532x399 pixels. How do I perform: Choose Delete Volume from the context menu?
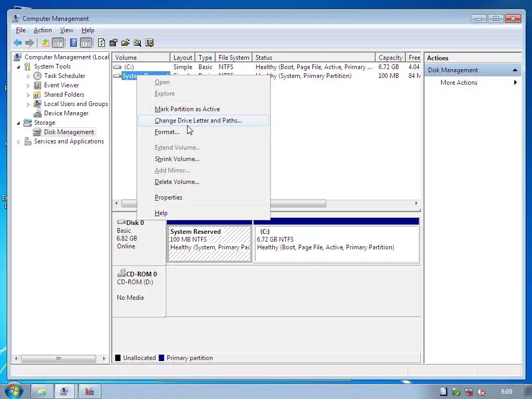pyautogui.click(x=203, y=182)
